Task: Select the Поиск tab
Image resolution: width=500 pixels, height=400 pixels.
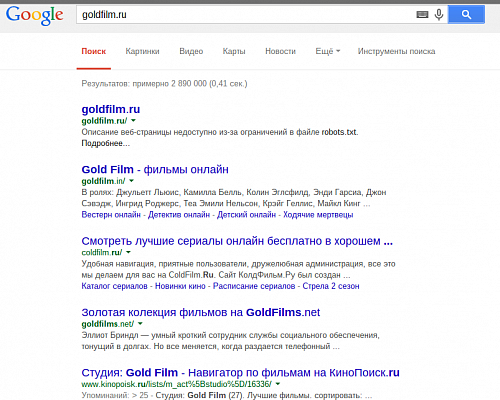Action: pos(94,51)
